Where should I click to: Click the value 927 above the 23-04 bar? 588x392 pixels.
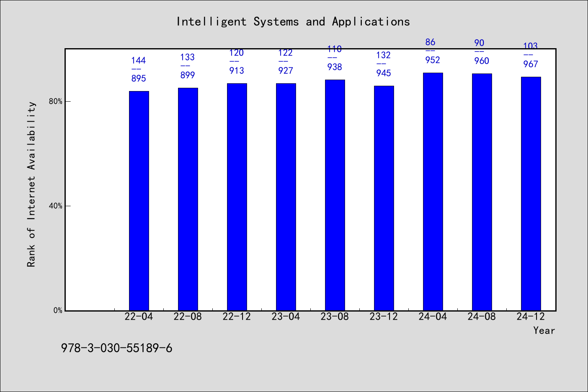coord(286,71)
